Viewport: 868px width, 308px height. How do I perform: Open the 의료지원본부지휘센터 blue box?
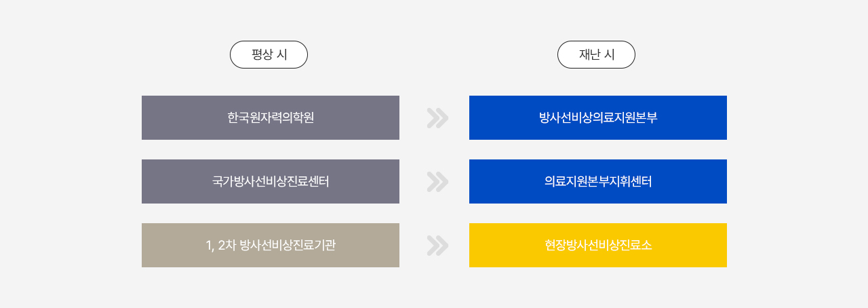[597, 182]
